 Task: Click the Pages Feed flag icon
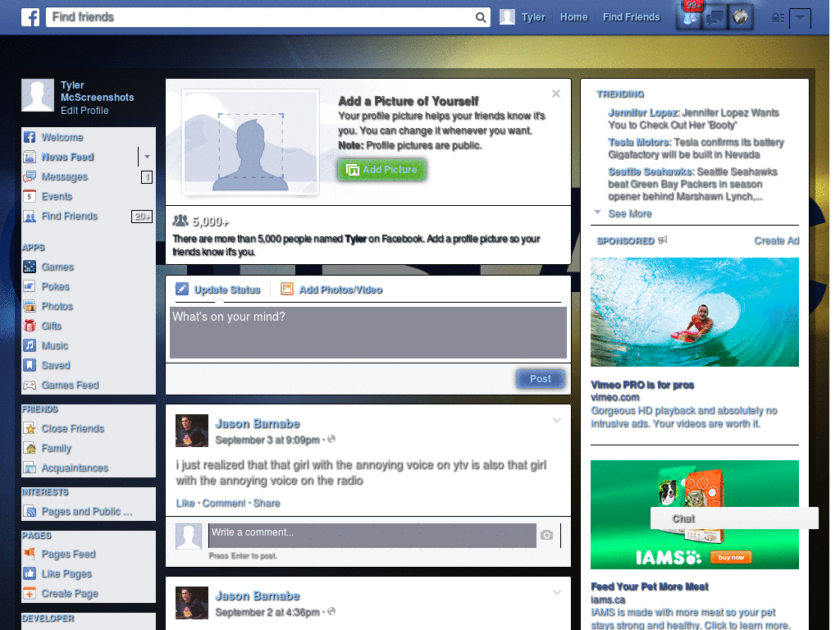[30, 554]
